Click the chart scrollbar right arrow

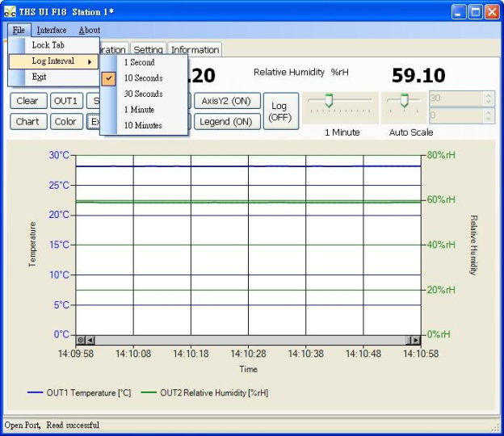415,340
